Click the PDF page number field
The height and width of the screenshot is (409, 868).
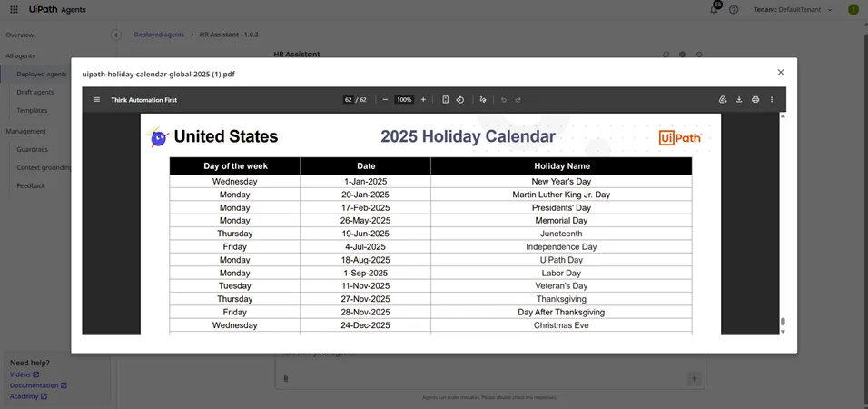348,100
